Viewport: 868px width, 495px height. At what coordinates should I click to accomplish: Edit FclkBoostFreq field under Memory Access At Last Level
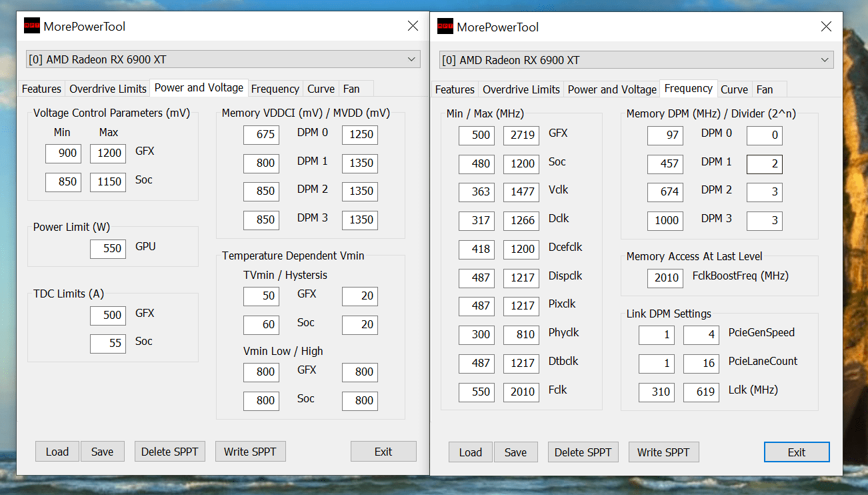pos(665,278)
